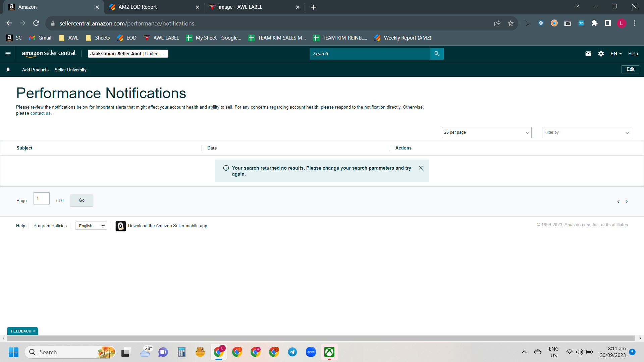Screen dimensions: 644x362
Task: Click Download the Amazon Seller mobile app
Action: 167,226
